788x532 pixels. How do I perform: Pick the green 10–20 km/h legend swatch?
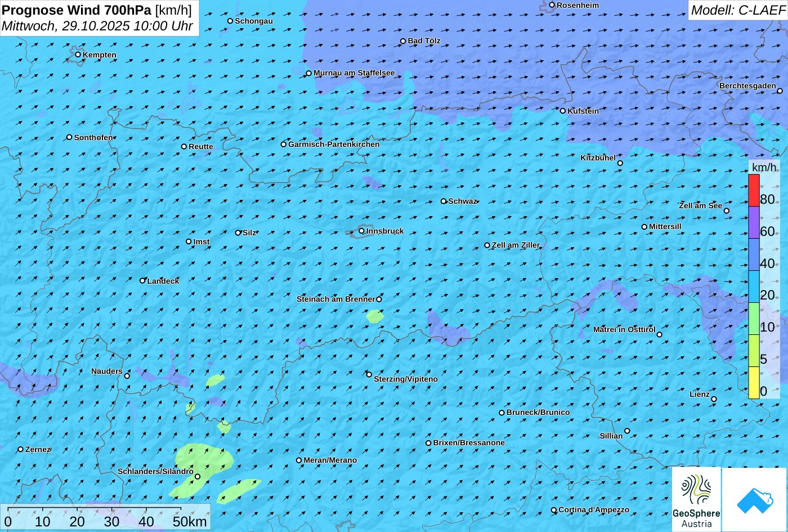[754, 319]
